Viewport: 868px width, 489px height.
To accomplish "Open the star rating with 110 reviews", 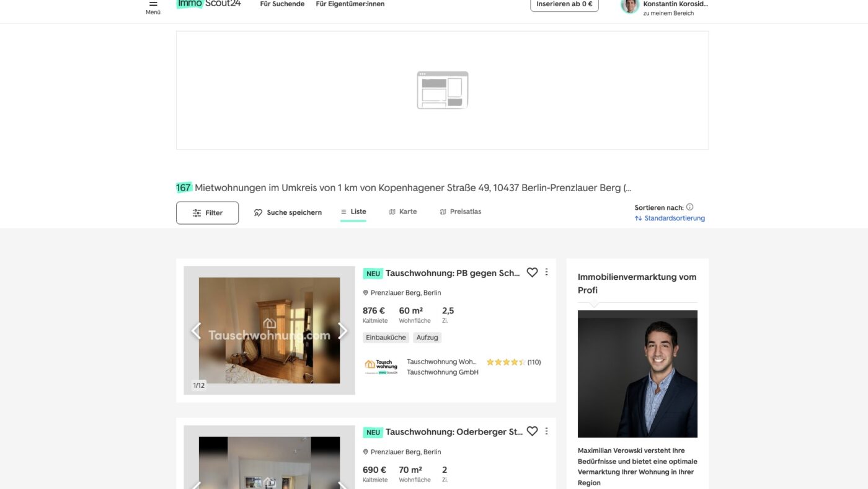I will (513, 362).
